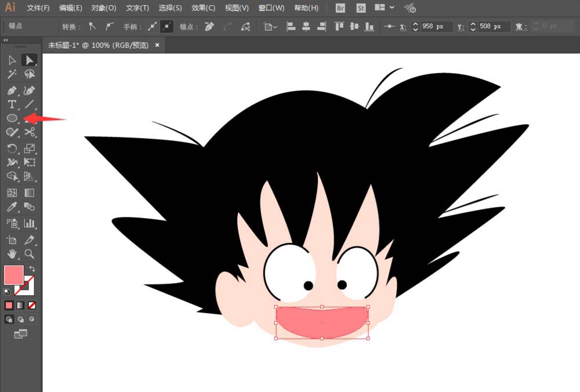Select the Magic Wand tool

tap(12, 74)
